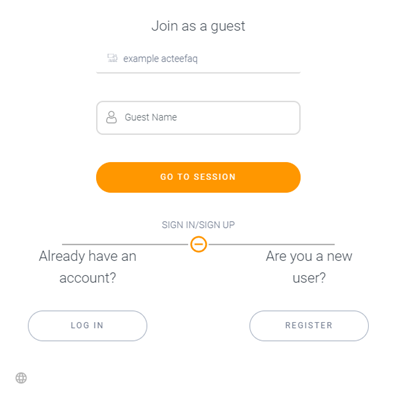This screenshot has width=394, height=395.
Task: Open the globe language selector icon
Action: 21,378
